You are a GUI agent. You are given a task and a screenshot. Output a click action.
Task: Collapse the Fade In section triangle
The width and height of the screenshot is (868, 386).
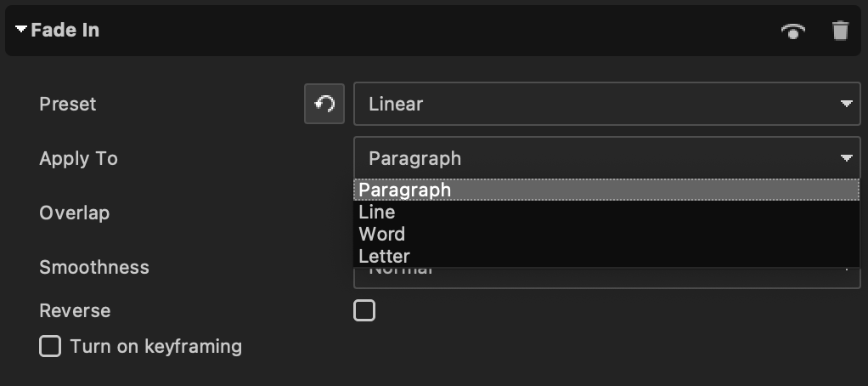(21, 30)
